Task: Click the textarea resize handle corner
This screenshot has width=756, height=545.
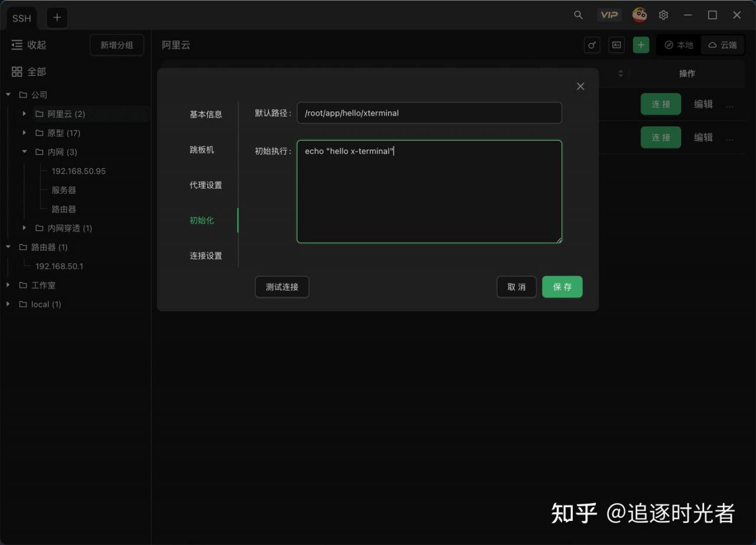Action: click(559, 240)
